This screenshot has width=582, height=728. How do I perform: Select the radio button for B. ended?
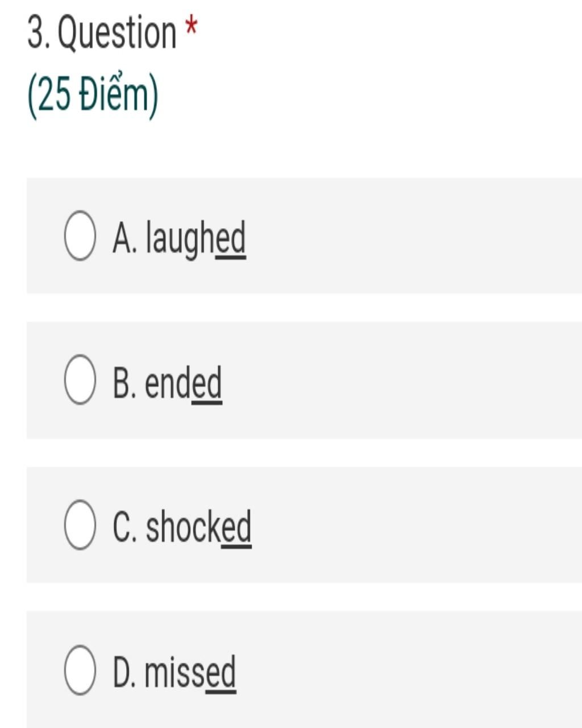pos(80,379)
